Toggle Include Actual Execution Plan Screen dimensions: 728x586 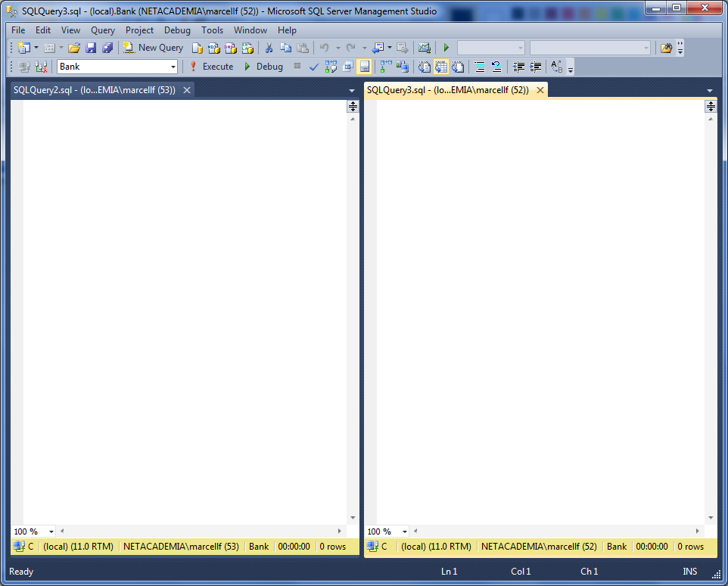point(386,67)
